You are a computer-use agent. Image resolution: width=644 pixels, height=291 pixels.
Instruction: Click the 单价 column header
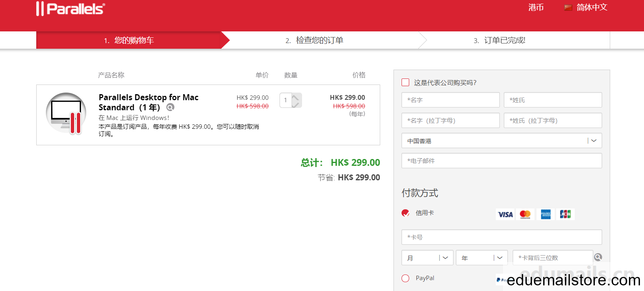[x=262, y=75]
